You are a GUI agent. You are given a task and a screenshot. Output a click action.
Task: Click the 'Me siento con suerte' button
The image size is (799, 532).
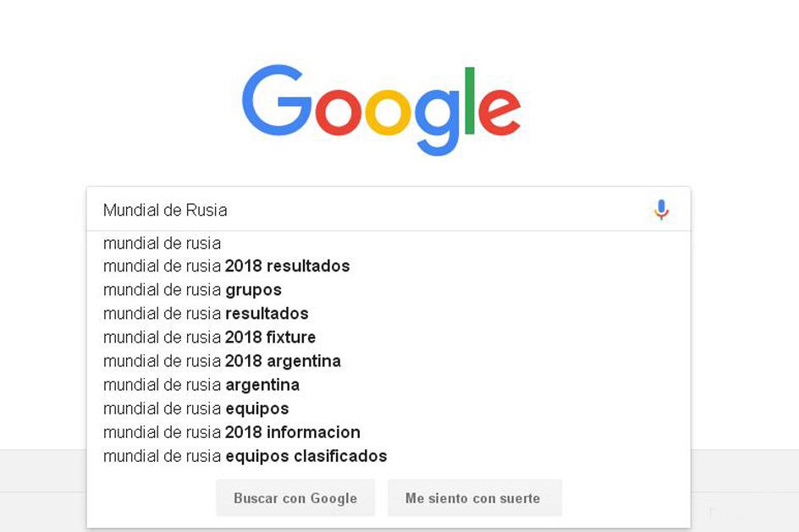(474, 498)
